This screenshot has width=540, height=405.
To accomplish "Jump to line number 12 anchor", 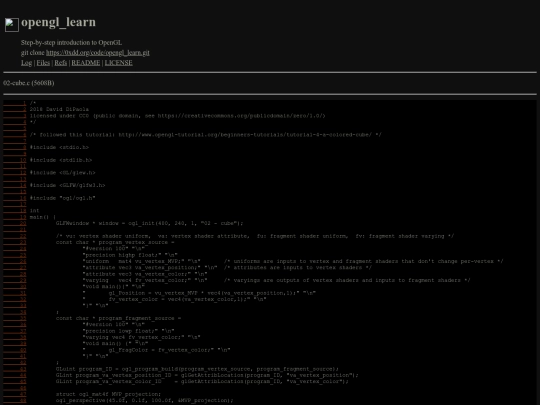I will 15,173.
